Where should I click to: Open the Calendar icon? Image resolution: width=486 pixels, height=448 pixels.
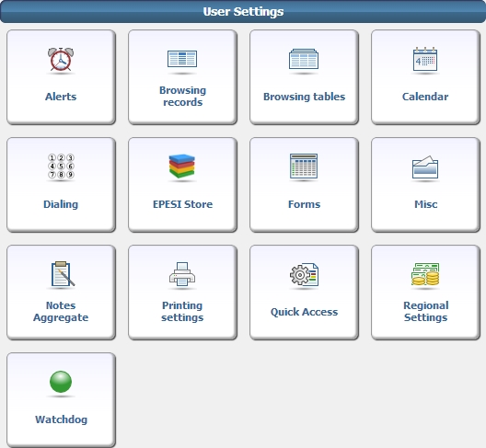425,59
